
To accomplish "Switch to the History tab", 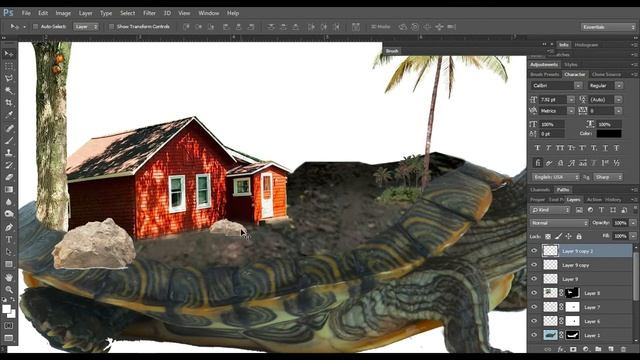I will [613, 200].
